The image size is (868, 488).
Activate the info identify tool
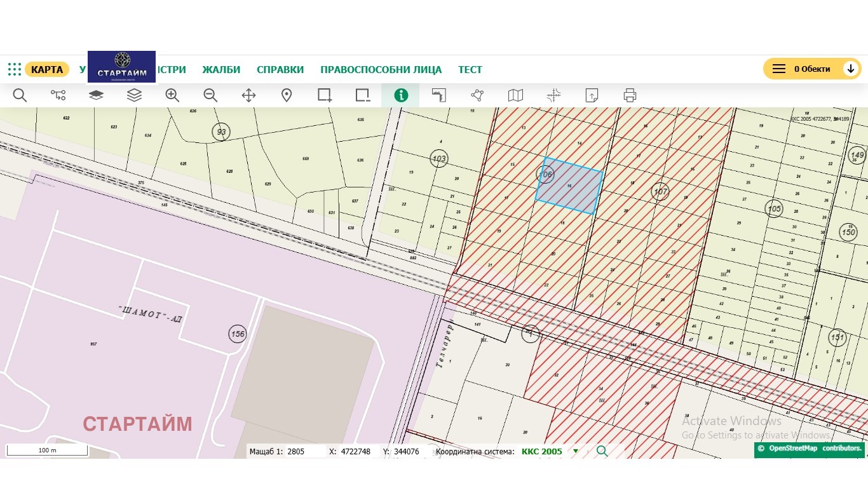click(x=400, y=95)
